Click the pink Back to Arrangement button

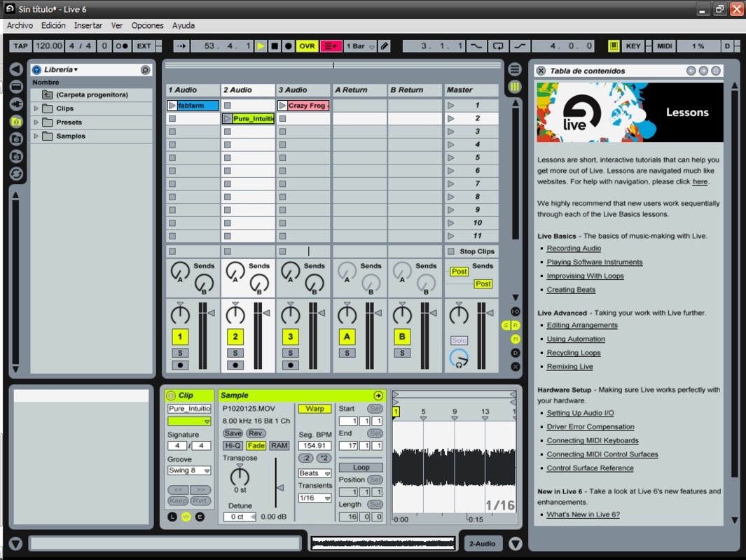pyautogui.click(x=331, y=46)
